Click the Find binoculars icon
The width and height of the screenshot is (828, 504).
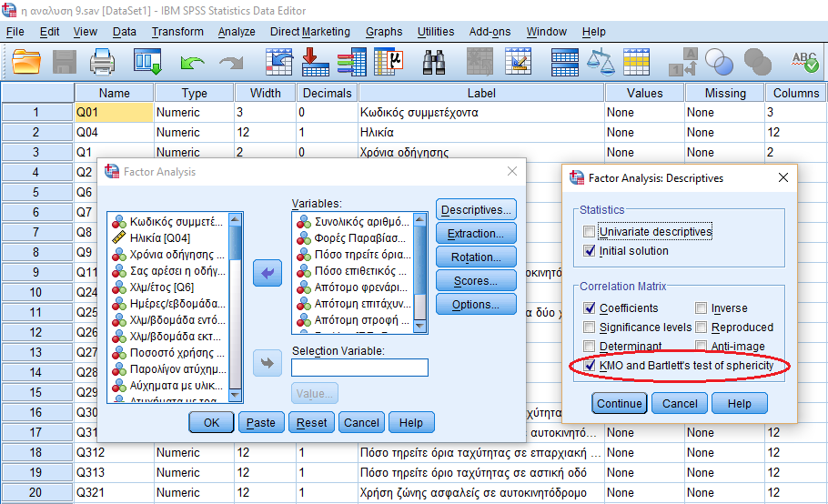pos(434,62)
